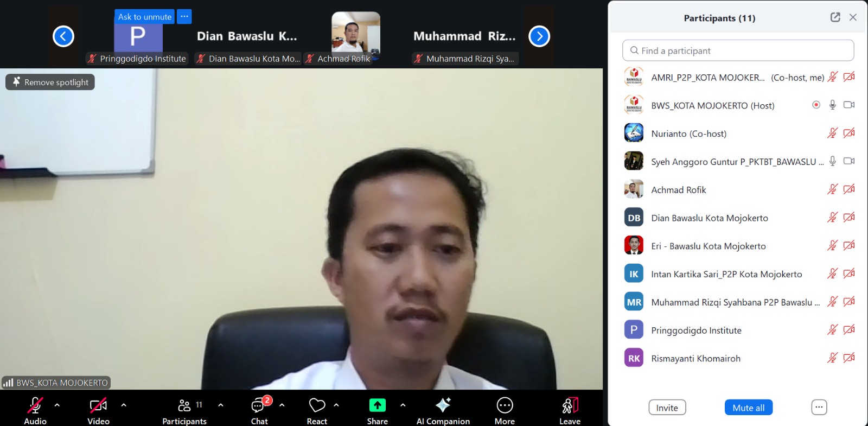Toggle microphone for AMRI_P2P_KOTA MOJOKER...

coord(833,77)
